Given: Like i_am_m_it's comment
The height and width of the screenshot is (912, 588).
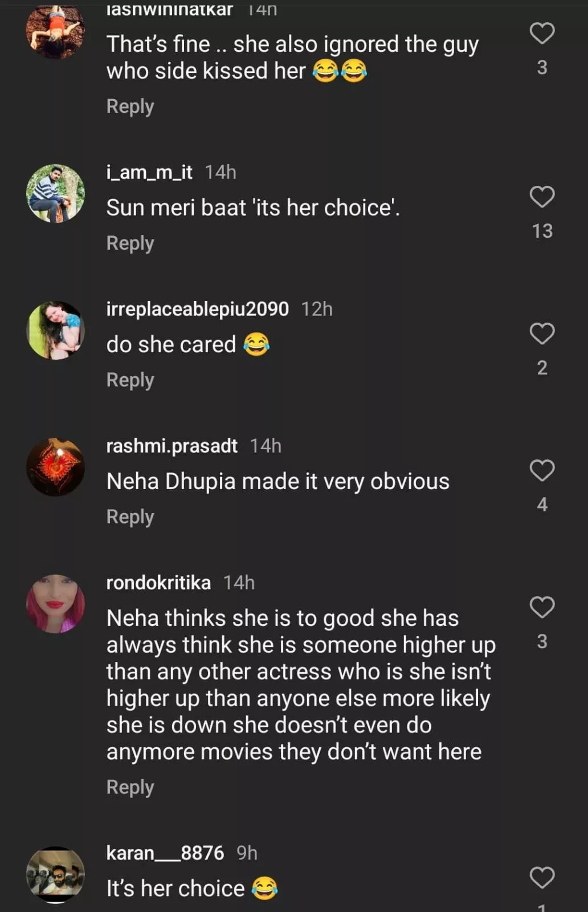Looking at the screenshot, I should 542,197.
